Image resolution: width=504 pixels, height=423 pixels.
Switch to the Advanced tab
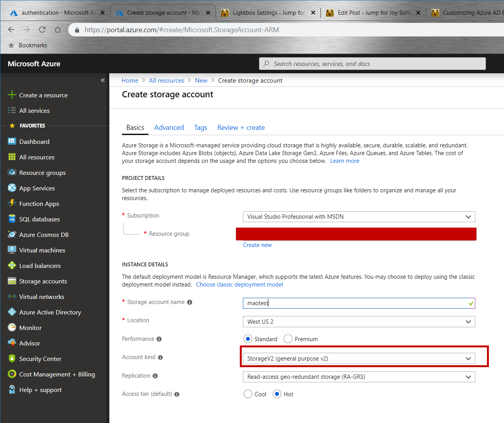[x=169, y=128]
